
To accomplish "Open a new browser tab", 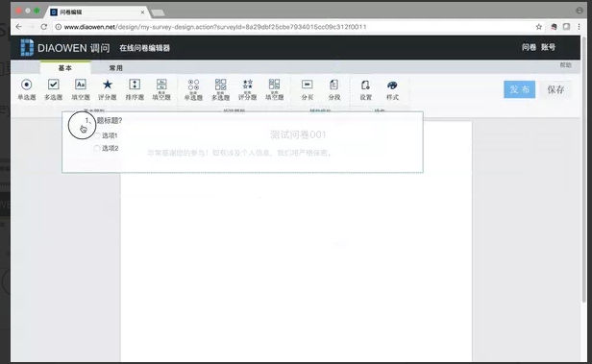I will tap(158, 12).
